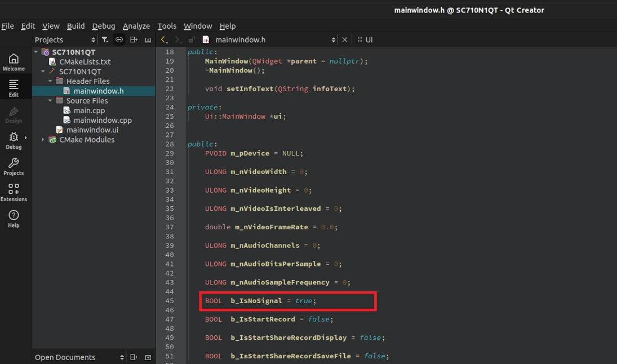
Task: Open the Help menu in menu bar
Action: pyautogui.click(x=228, y=26)
